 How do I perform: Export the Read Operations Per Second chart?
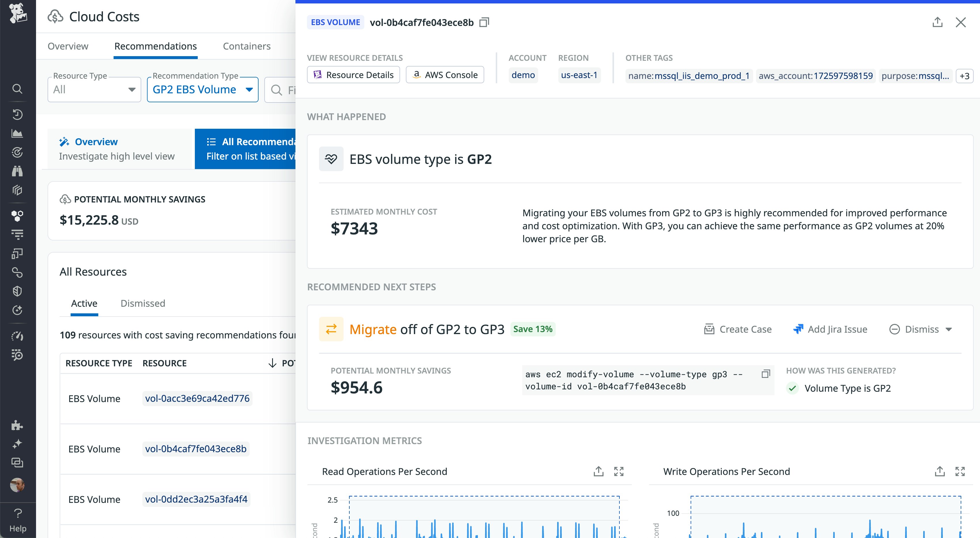point(598,471)
